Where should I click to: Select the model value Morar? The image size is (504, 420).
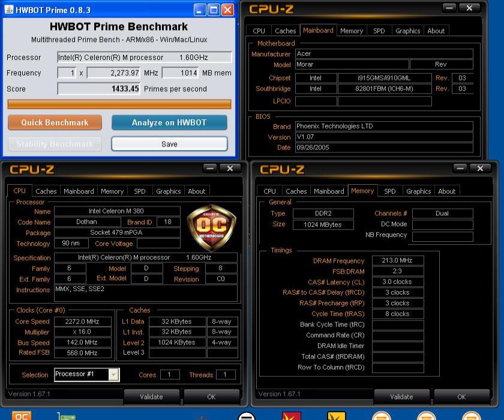pyautogui.click(x=352, y=64)
